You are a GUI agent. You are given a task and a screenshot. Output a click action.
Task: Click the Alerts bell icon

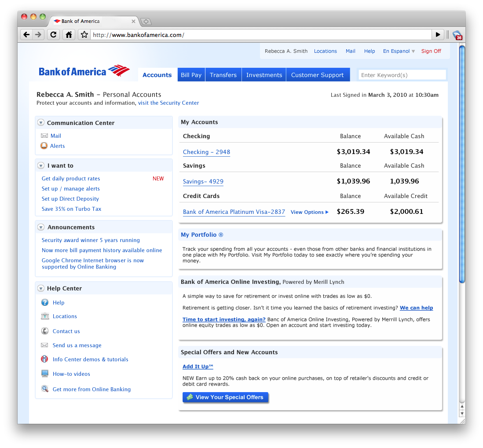44,146
